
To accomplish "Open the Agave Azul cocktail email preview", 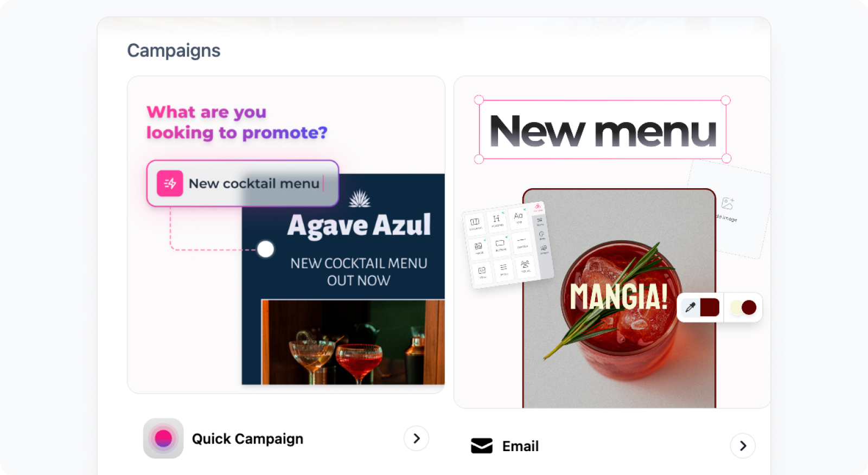I will coord(343,279).
